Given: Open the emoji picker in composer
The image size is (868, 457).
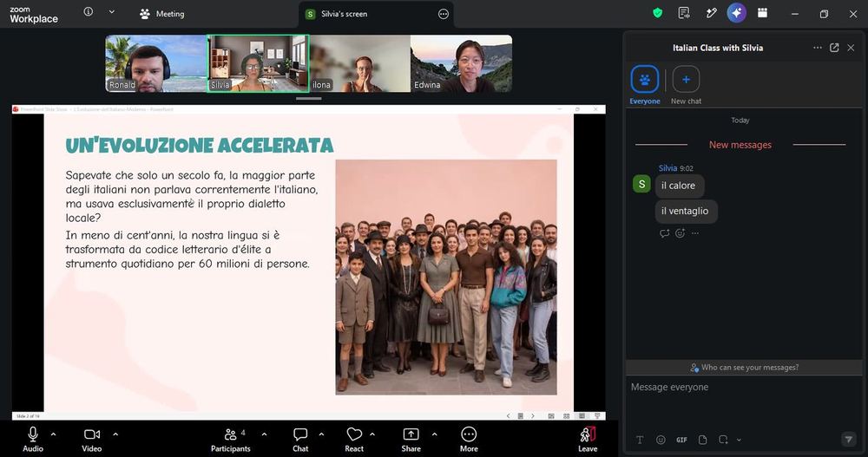Looking at the screenshot, I should [x=661, y=440].
